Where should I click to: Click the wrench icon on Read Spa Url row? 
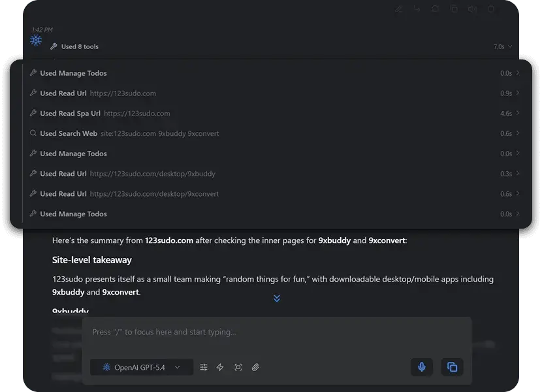tap(33, 113)
